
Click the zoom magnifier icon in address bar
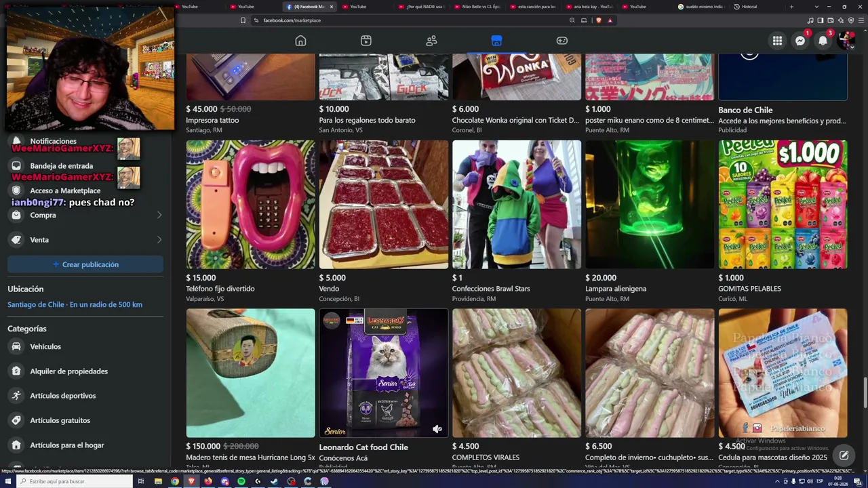click(572, 20)
